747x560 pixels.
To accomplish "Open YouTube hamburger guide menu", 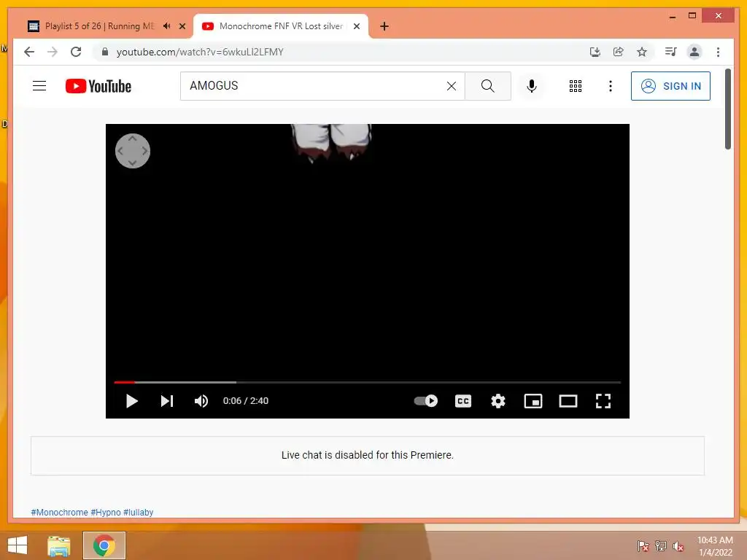I will [39, 86].
